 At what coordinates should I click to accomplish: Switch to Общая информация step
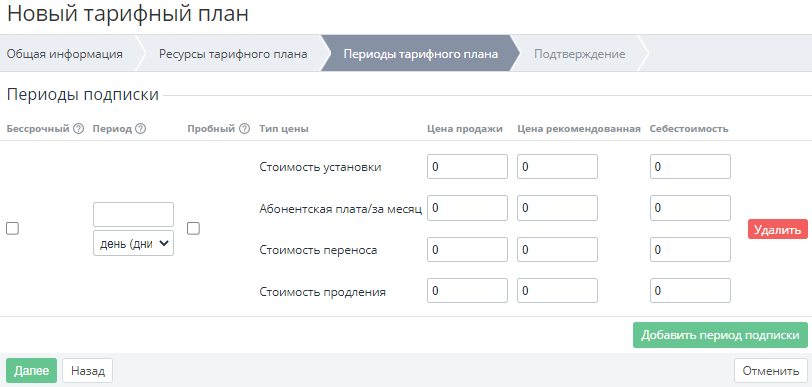coord(64,54)
